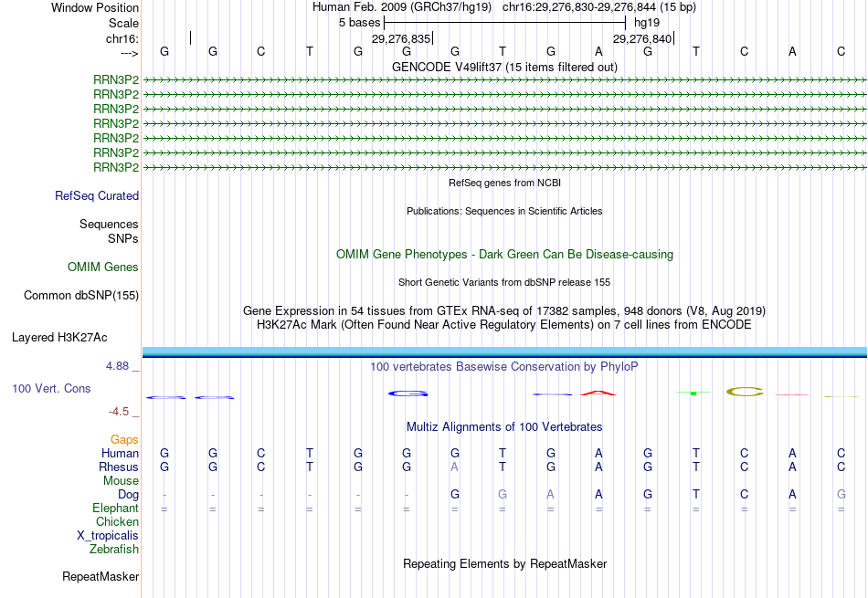
Task: Open the H3K27Ac Mark track title
Action: pos(504,325)
